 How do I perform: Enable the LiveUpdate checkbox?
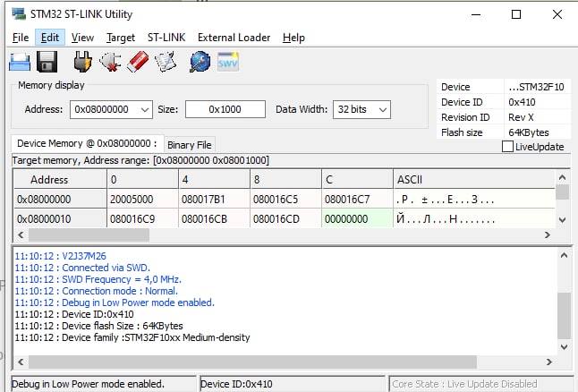(507, 147)
